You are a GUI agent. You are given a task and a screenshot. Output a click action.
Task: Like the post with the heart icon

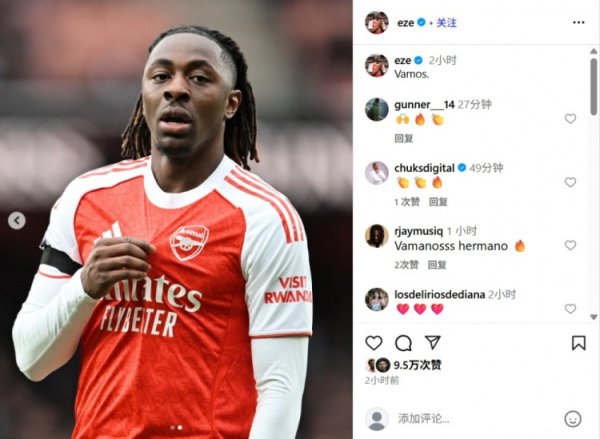[x=374, y=343]
